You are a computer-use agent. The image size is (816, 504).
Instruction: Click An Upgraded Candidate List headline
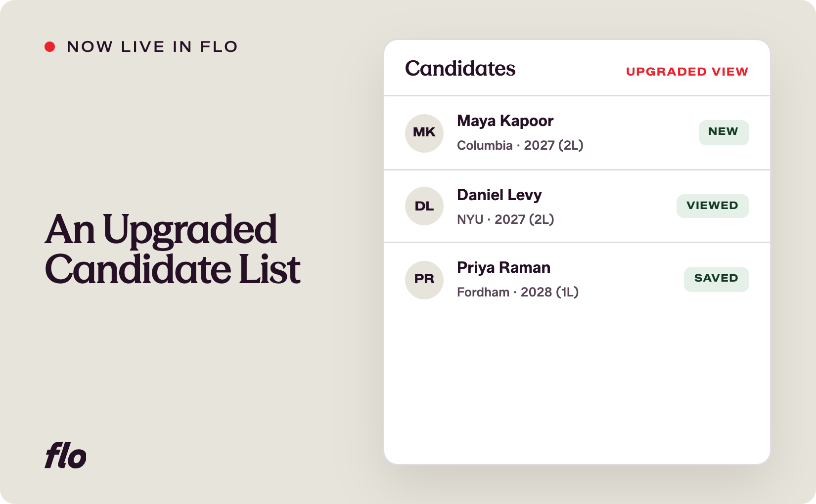pyautogui.click(x=172, y=250)
